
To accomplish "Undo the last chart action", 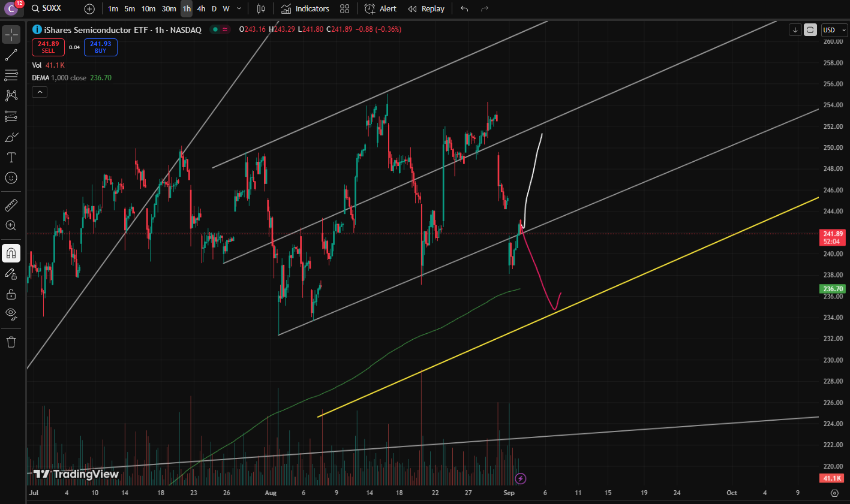I will (464, 9).
